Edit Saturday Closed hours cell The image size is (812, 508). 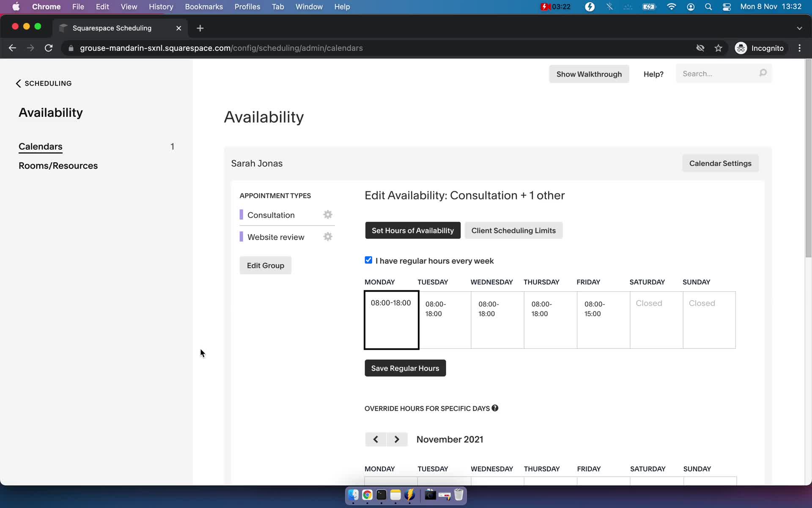click(656, 320)
